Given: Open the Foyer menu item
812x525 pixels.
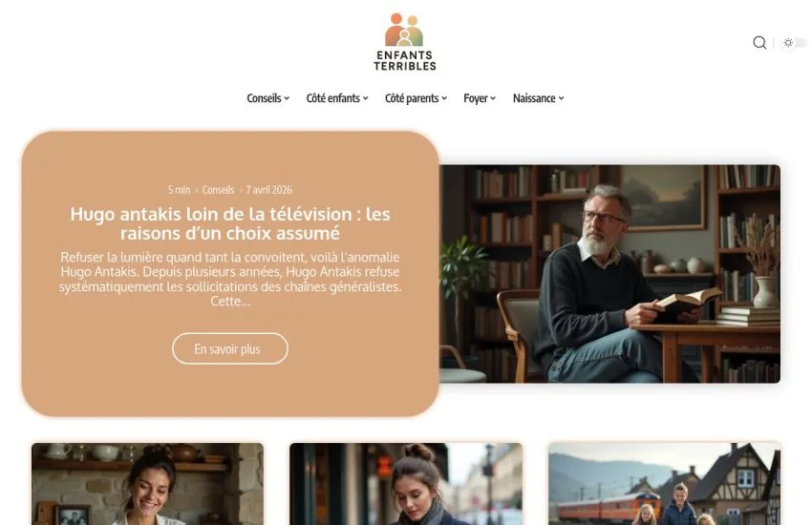Looking at the screenshot, I should (480, 98).
